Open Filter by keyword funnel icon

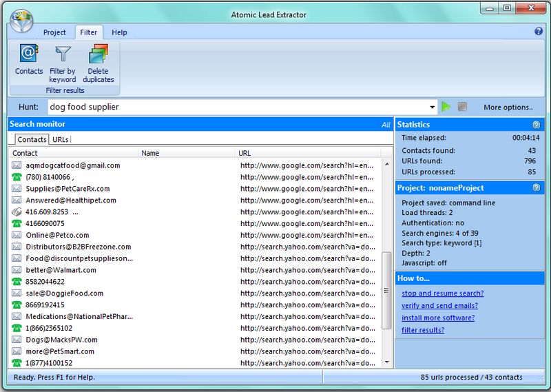pos(63,54)
